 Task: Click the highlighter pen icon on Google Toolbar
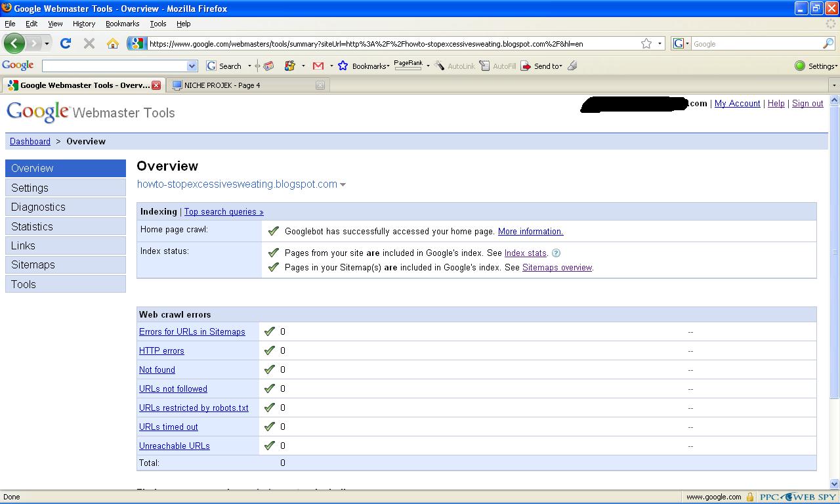(572, 66)
